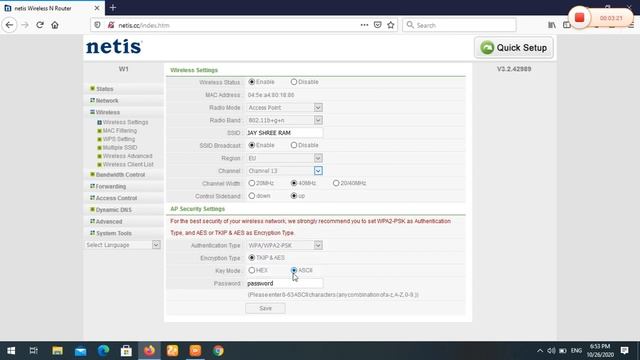Viewport: 640px width, 360px height.
Task: Click the browser Search box
Action: [x=459, y=25]
